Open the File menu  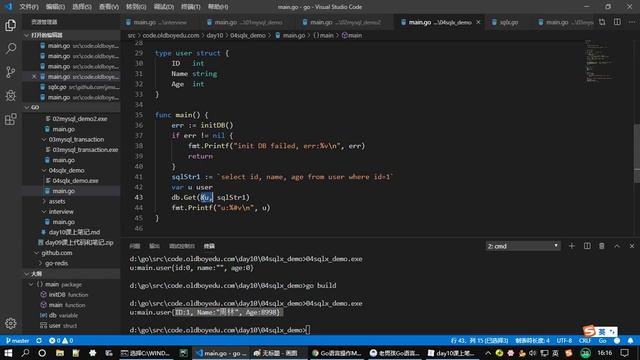tap(29, 7)
